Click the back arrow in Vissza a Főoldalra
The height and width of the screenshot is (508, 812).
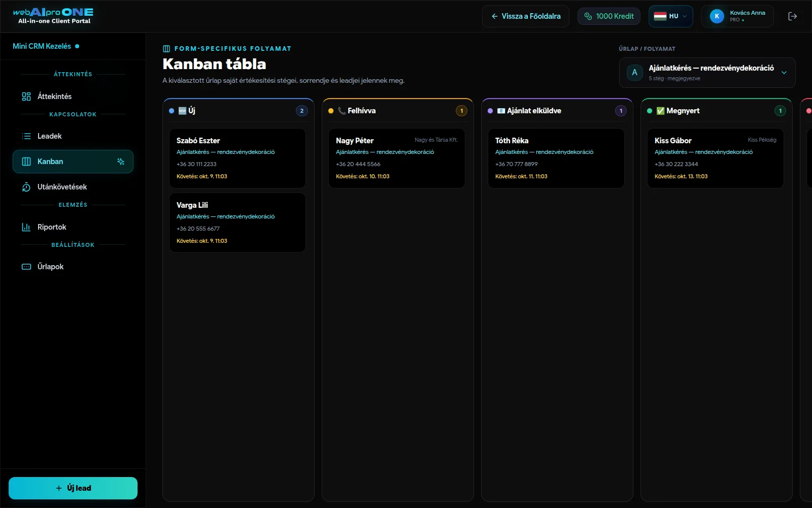coord(494,16)
